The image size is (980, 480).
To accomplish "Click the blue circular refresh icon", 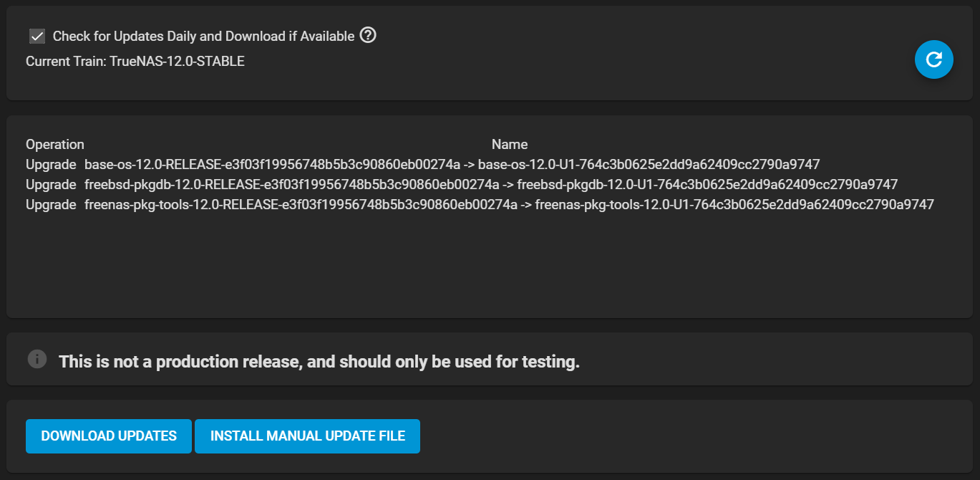I will [x=933, y=59].
